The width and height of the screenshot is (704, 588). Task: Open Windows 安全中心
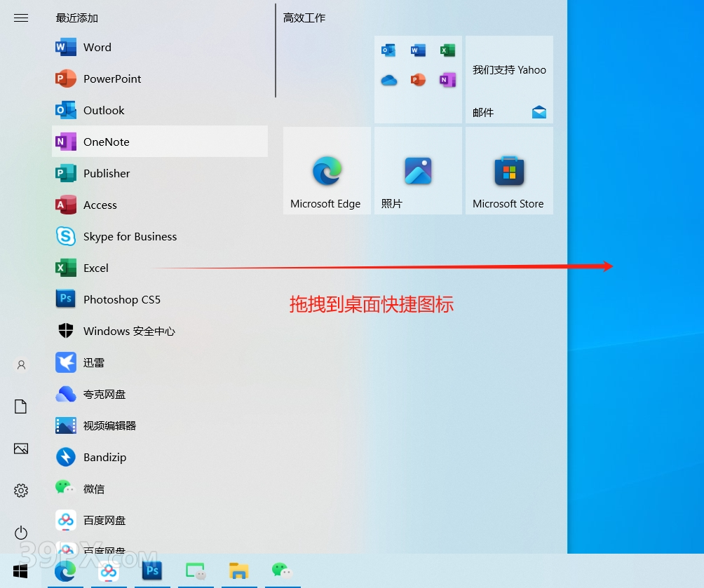(159, 331)
